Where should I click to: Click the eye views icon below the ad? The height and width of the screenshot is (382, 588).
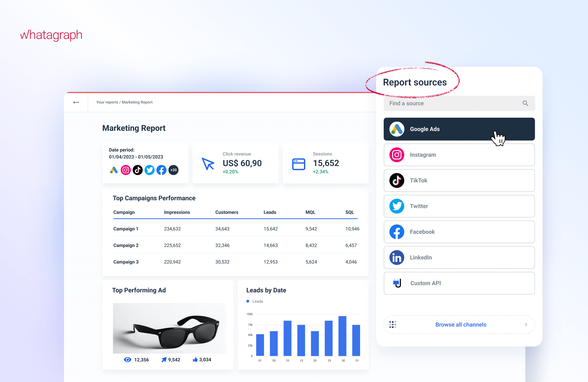coord(127,359)
